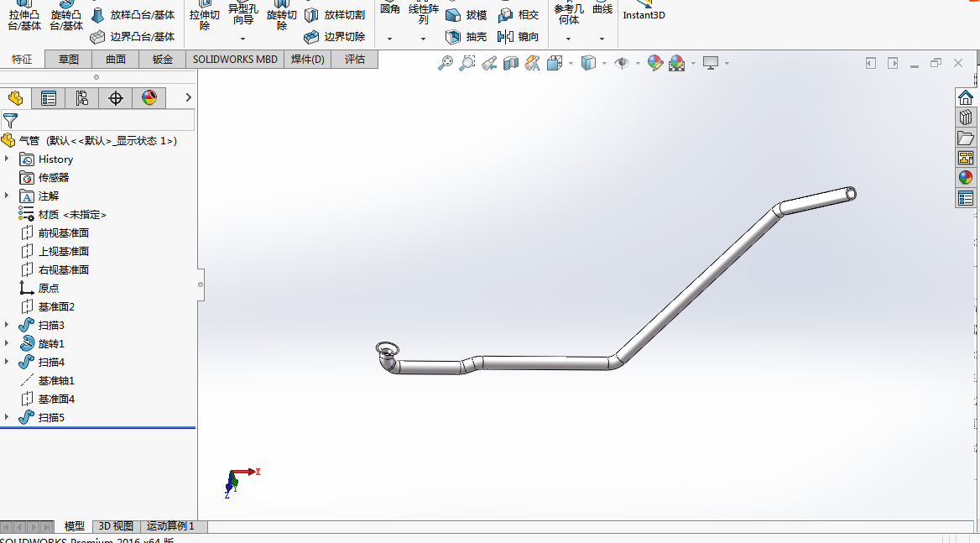Toggle Instant3D mode
Viewport: 980px width, 543px height.
tap(644, 11)
